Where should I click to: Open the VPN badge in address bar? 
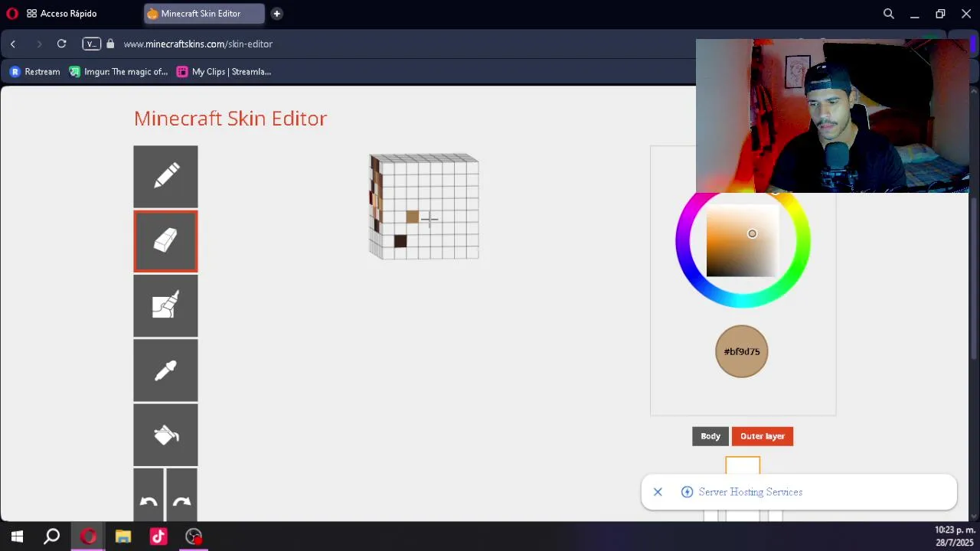tap(91, 44)
